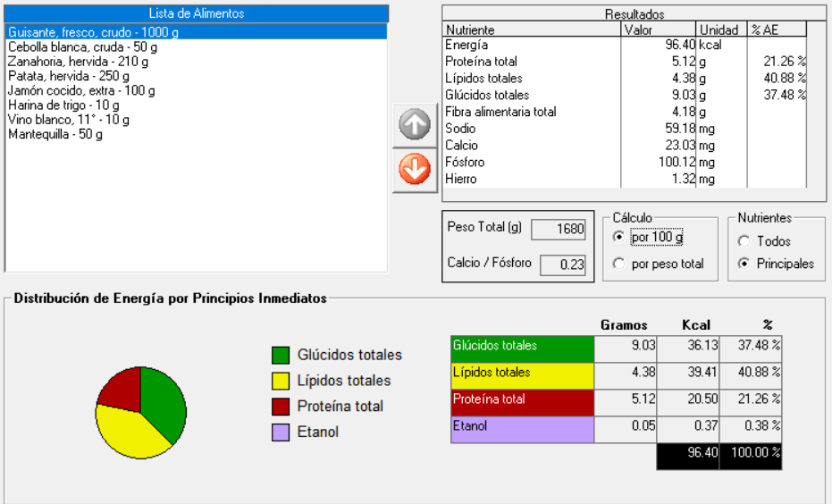Click 'Jamón cocido, extra - 100 g' item
The image size is (832, 504).
click(x=81, y=90)
